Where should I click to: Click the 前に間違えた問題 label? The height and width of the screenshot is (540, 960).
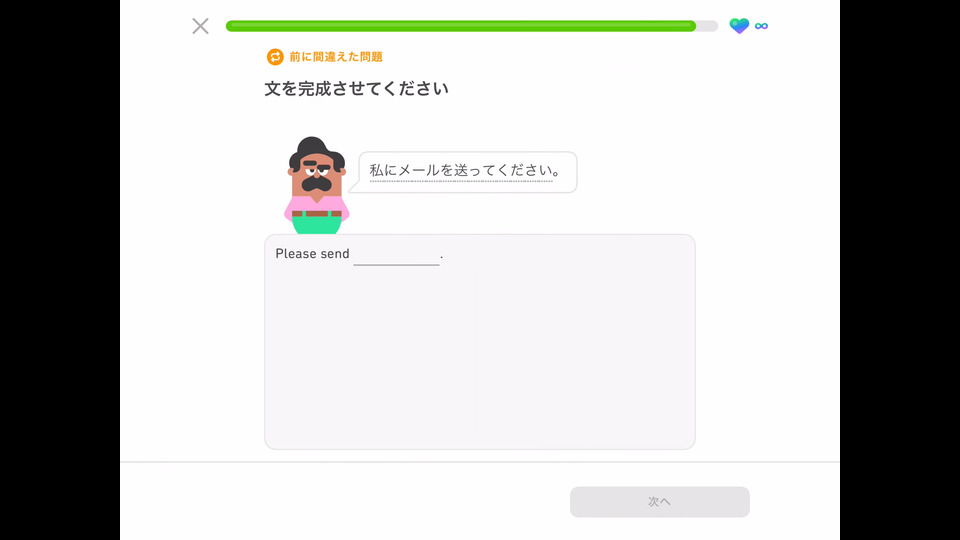pos(336,57)
